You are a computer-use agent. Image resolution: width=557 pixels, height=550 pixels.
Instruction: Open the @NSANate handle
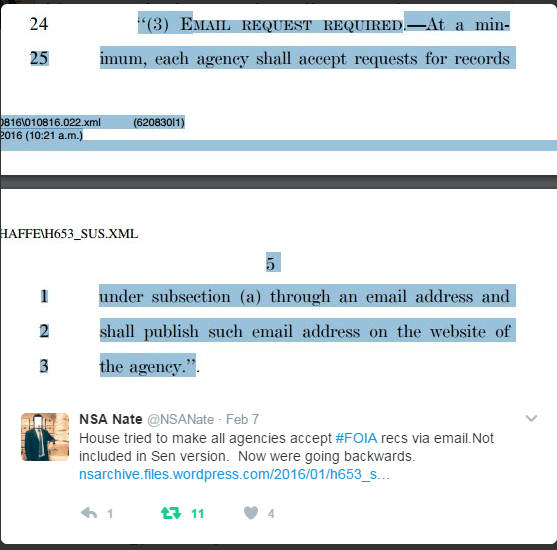pyautogui.click(x=180, y=420)
